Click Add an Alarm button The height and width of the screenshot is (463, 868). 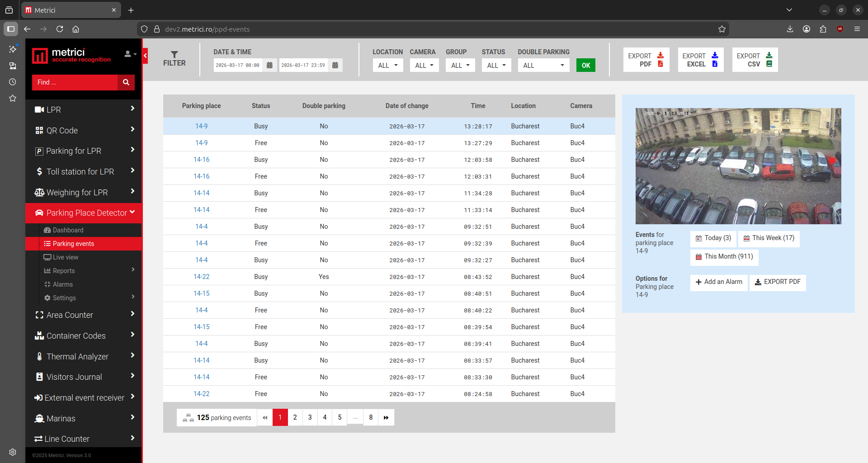click(719, 282)
